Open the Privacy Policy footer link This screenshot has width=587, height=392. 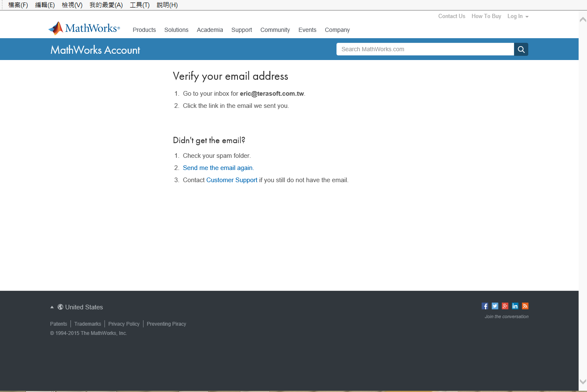pos(124,324)
